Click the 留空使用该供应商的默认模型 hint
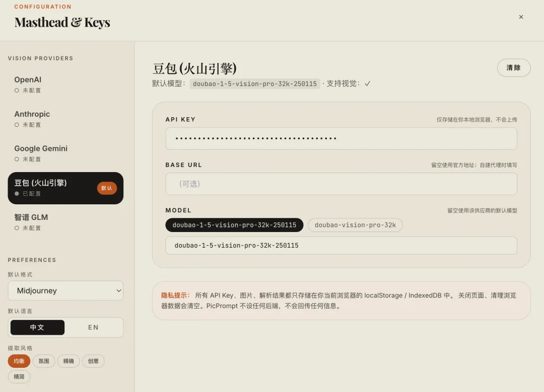 (482, 210)
